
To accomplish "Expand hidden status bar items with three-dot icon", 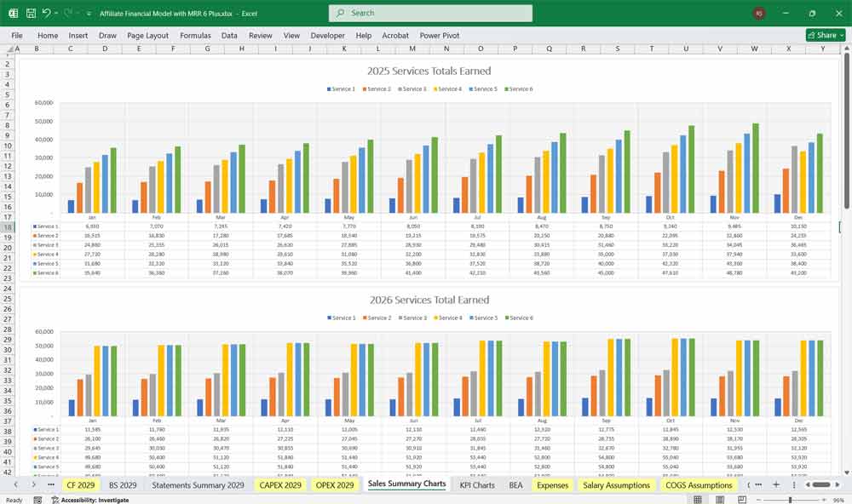I will tap(794, 484).
